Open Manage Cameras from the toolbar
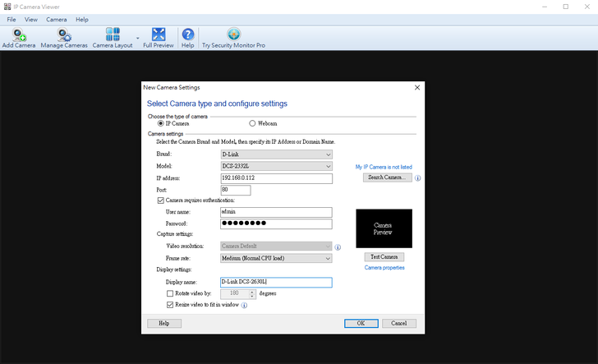The width and height of the screenshot is (598, 364). coord(63,35)
